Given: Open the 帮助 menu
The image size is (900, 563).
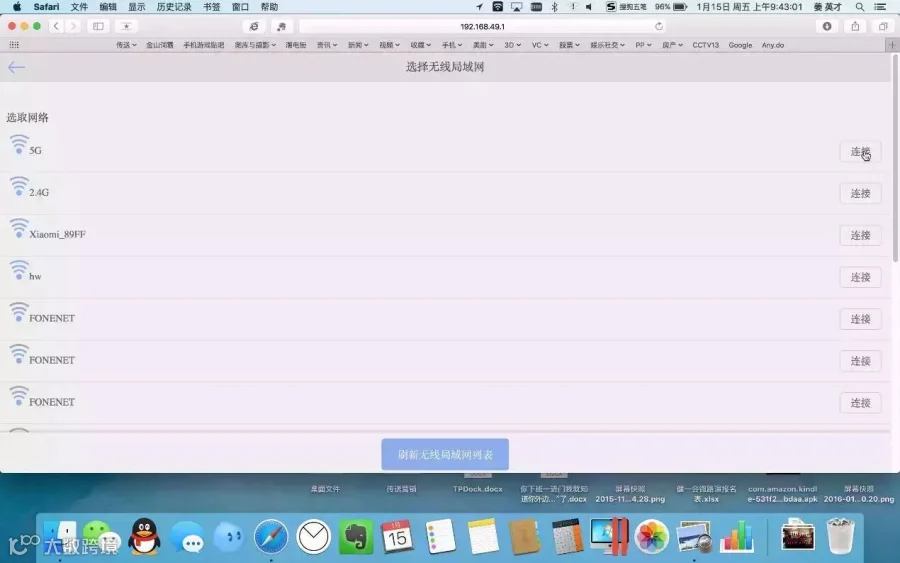Looking at the screenshot, I should [x=269, y=7].
